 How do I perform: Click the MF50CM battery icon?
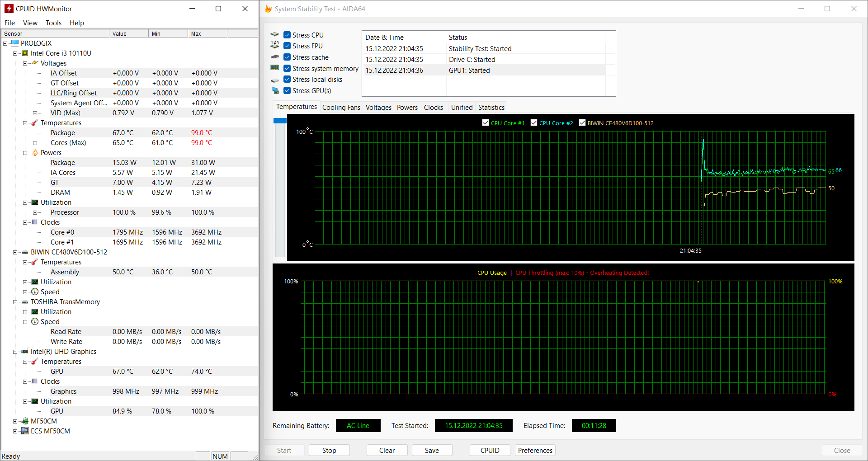(x=25, y=421)
